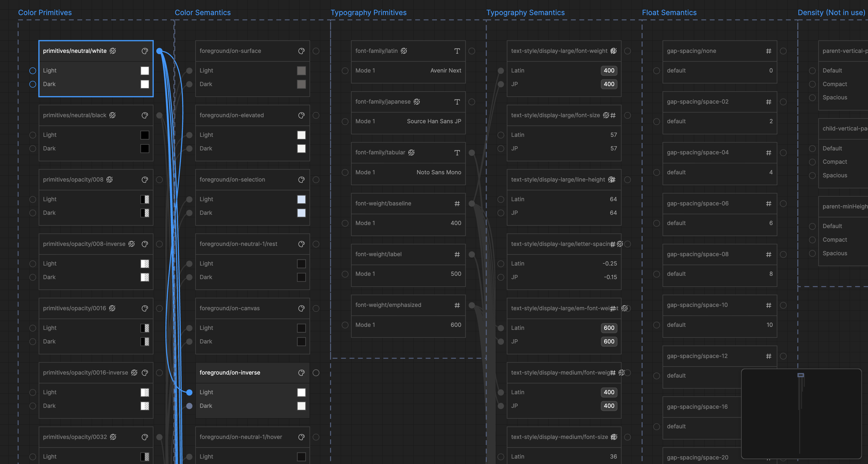This screenshot has height=464, width=868.
Task: Click string type T icon on font-family/japanese
Action: (457, 102)
